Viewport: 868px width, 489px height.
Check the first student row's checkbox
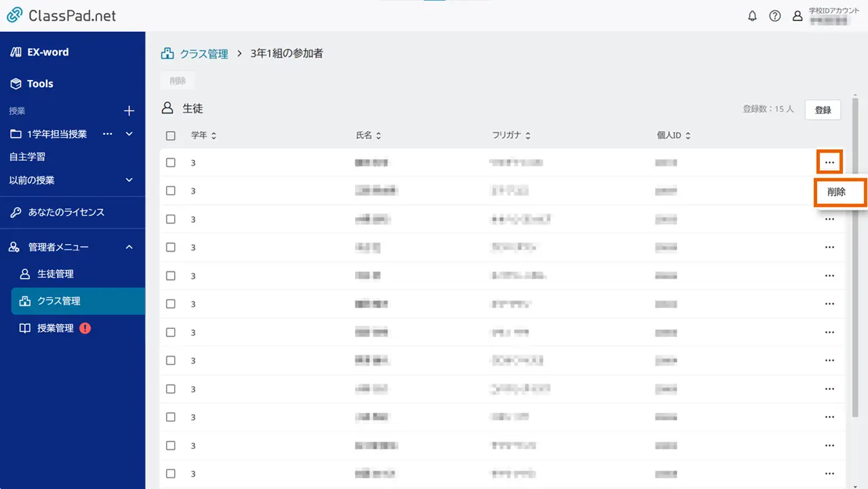coord(171,162)
